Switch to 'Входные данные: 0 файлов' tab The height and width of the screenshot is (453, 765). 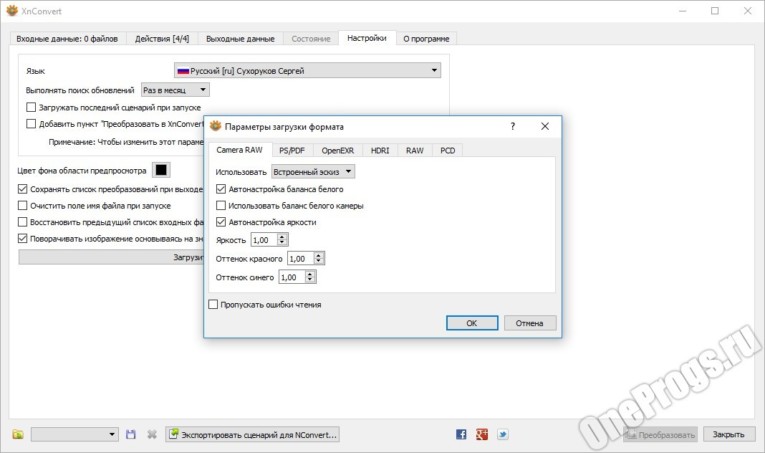pos(67,39)
